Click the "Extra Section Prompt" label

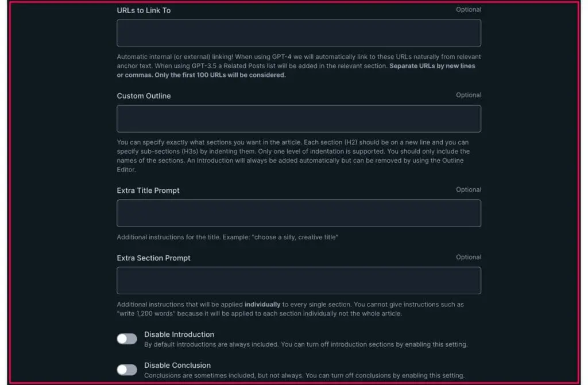[x=153, y=258]
